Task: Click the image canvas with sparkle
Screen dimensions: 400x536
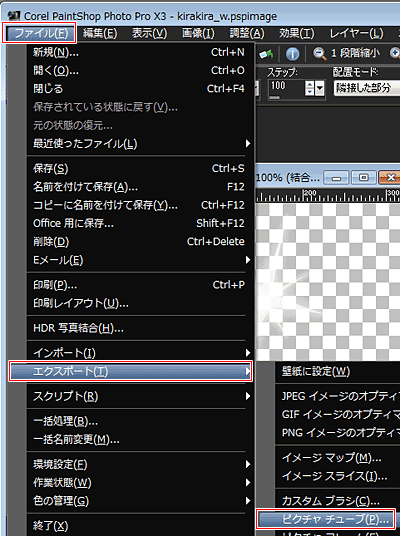Action: [x=328, y=282]
